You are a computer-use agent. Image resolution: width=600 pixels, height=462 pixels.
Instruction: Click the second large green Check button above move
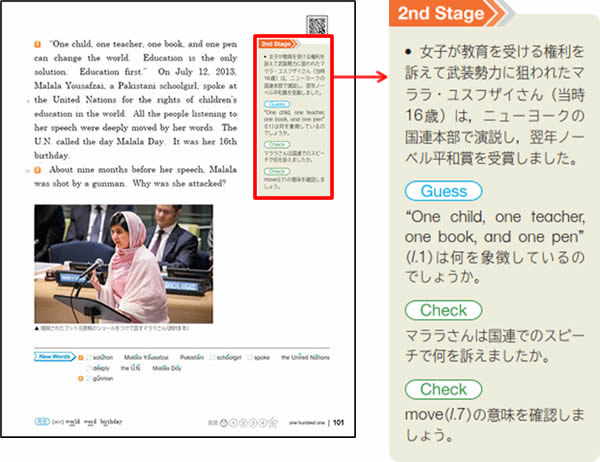pos(443,389)
